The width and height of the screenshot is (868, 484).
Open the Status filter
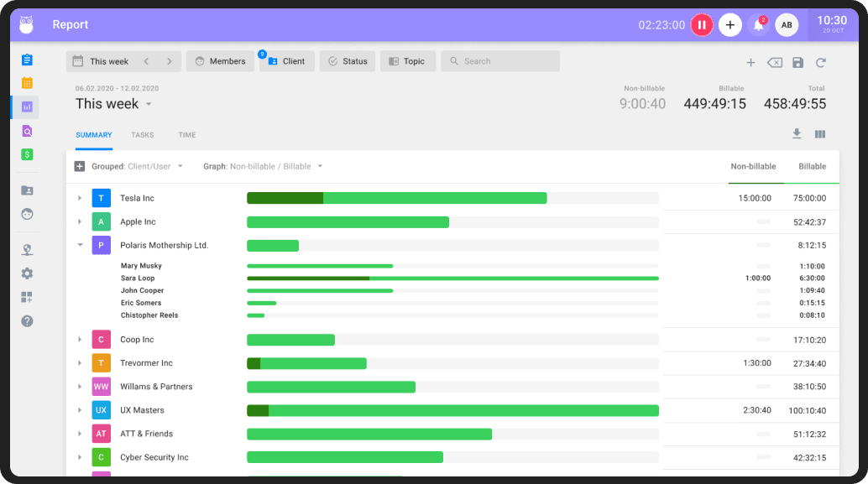(x=348, y=61)
